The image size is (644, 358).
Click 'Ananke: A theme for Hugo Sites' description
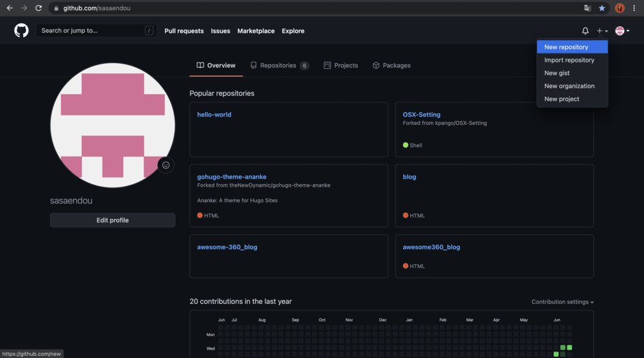click(238, 200)
